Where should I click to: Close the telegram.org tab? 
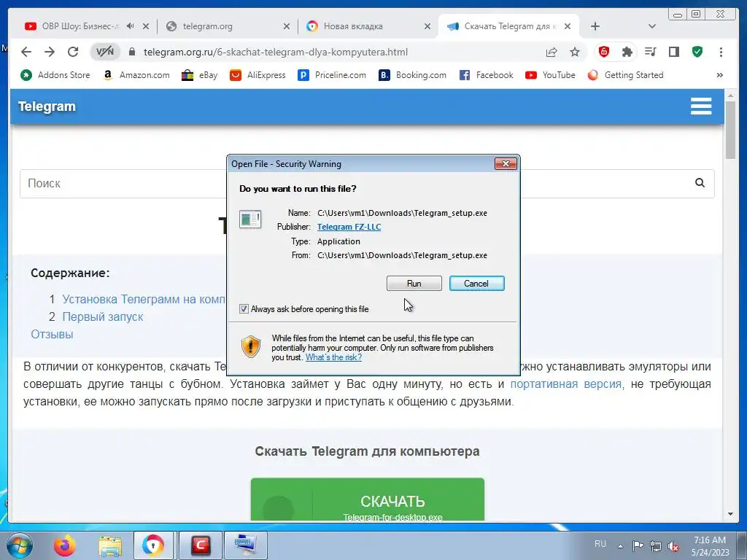pos(286,26)
